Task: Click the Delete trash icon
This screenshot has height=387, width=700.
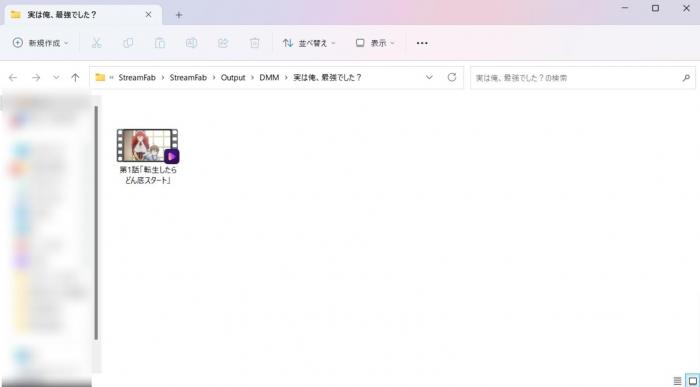Action: (254, 43)
